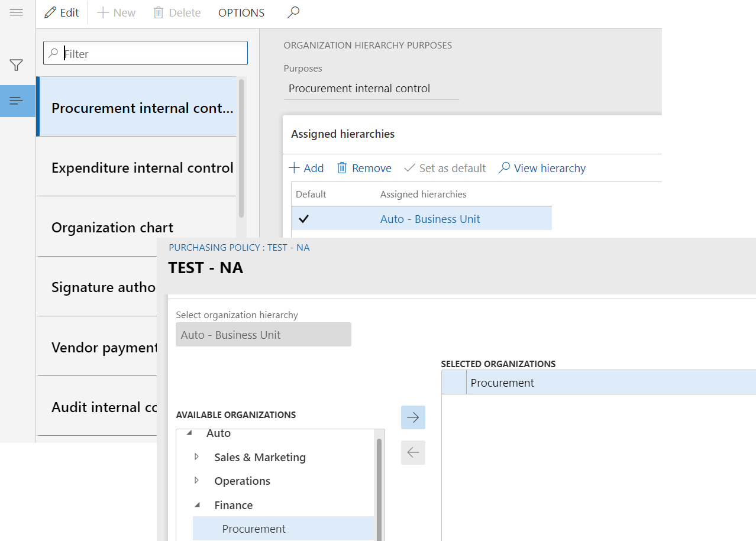Click the Delete trash button
This screenshot has height=541, width=756.
pyautogui.click(x=177, y=12)
